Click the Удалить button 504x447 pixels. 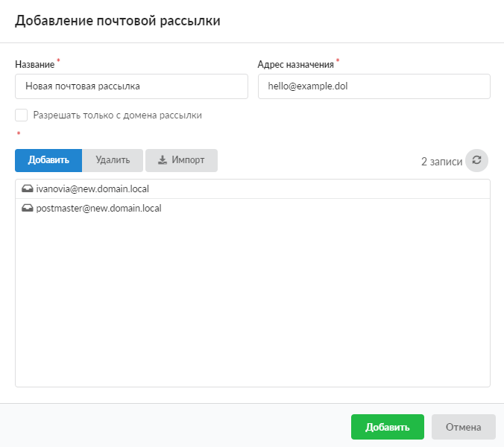113,160
